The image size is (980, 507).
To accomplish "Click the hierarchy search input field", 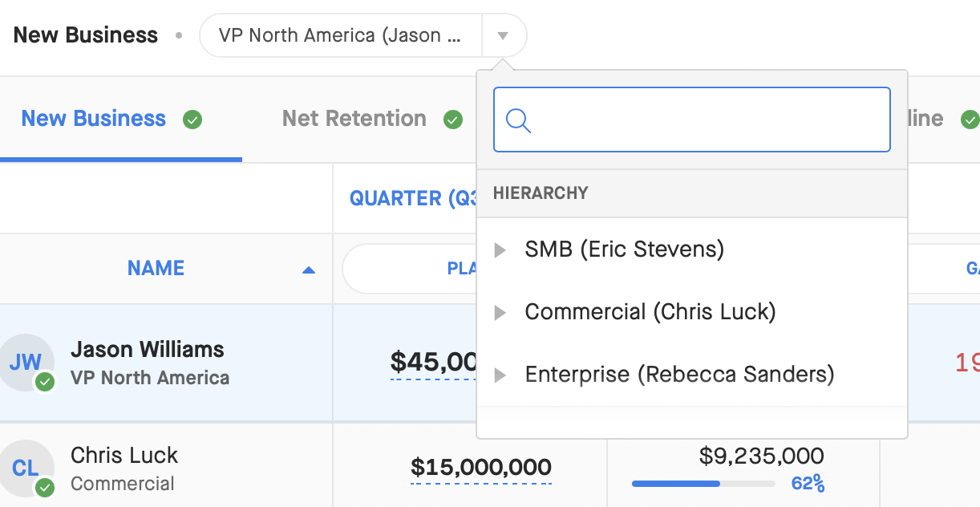I will click(x=692, y=120).
